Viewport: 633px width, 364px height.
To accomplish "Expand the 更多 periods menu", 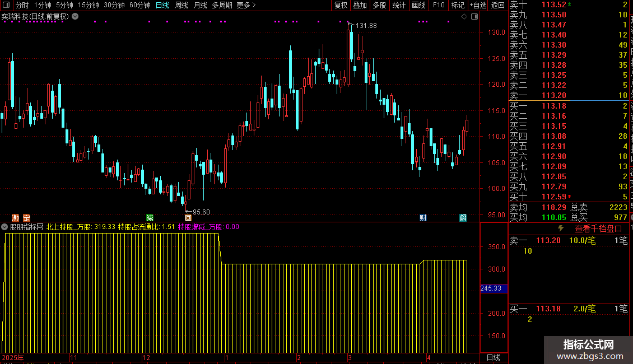I will pos(246,5).
